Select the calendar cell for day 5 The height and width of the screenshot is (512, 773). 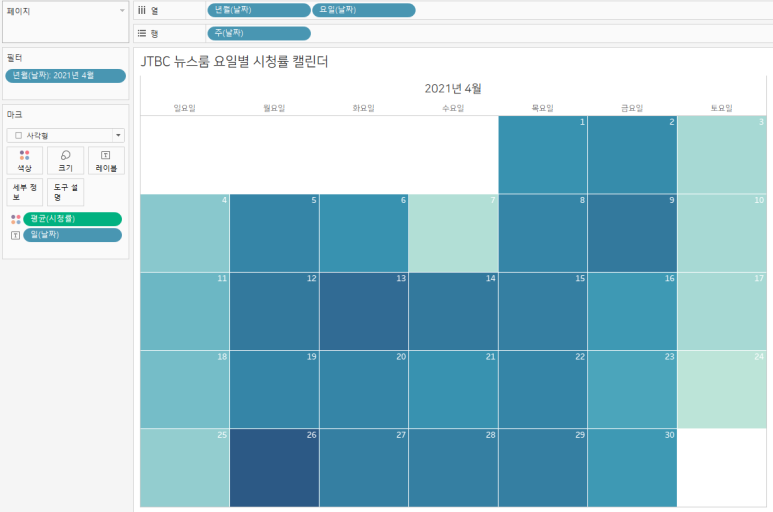pyautogui.click(x=274, y=233)
